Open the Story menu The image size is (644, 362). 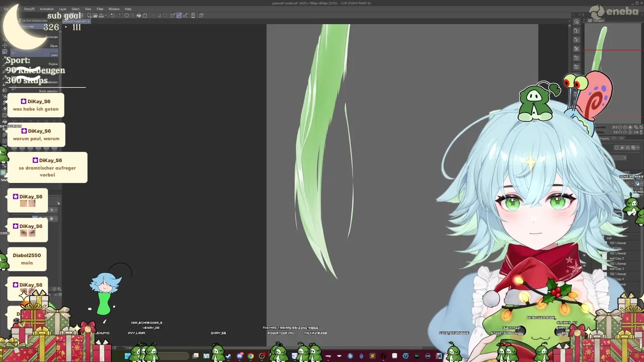29,9
